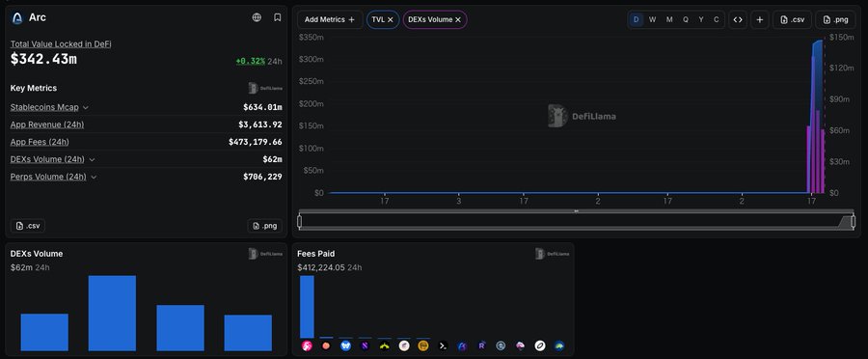This screenshot has height=359, width=868.
Task: Click the $342.43m TVL value
Action: pyautogui.click(x=43, y=59)
